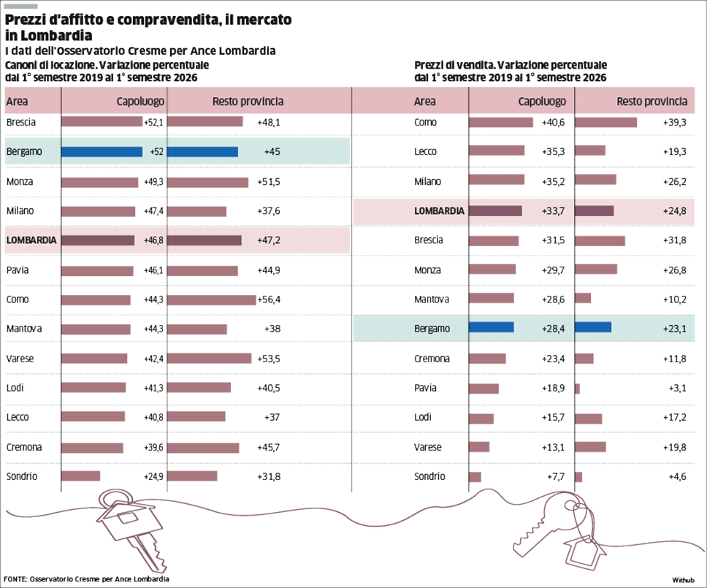The width and height of the screenshot is (707, 588).
Task: Click the Capoluogo header in rent table
Action: [140, 102]
